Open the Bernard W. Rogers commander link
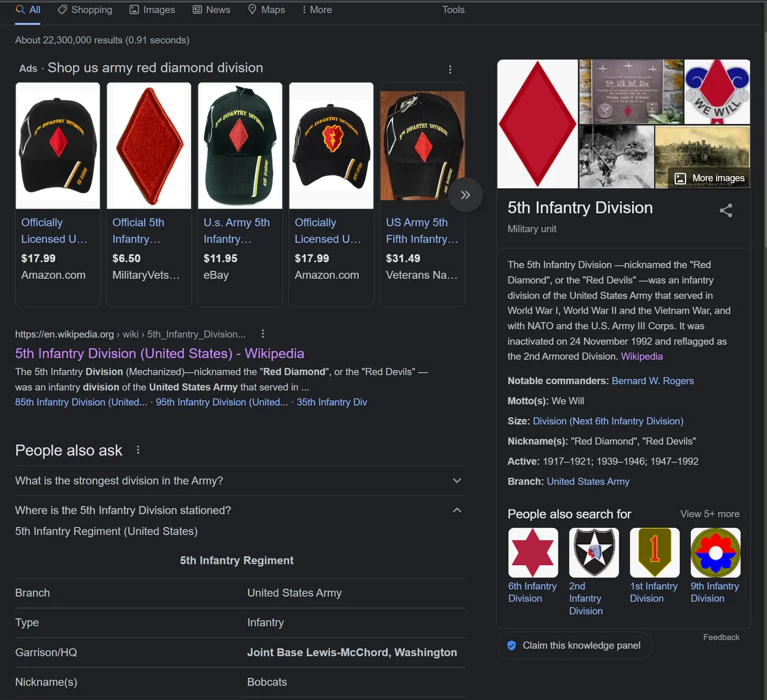The image size is (767, 700). pos(653,381)
